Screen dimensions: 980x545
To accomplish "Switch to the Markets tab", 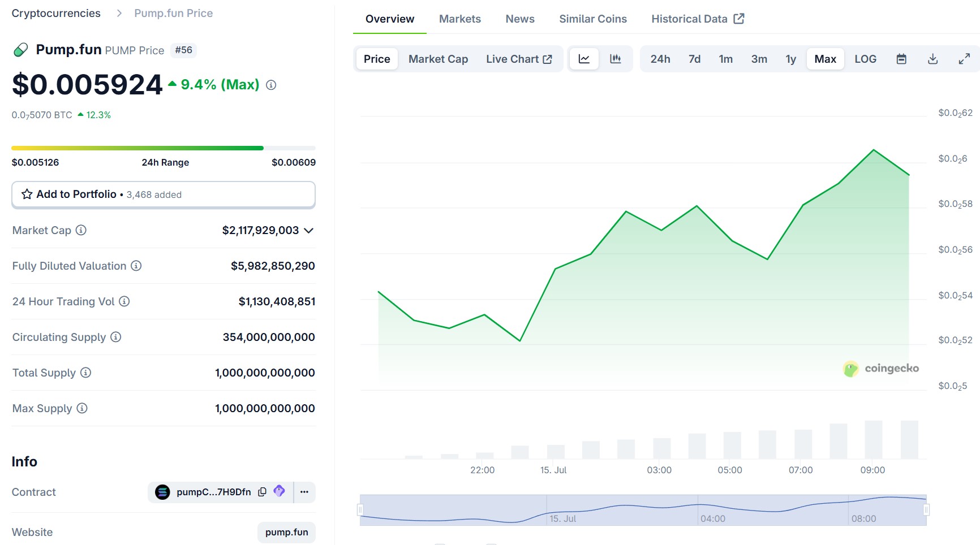I will point(459,18).
